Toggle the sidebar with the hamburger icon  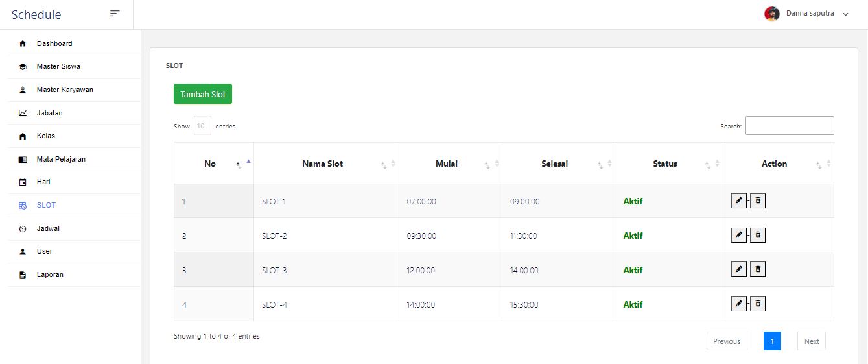pyautogui.click(x=115, y=14)
